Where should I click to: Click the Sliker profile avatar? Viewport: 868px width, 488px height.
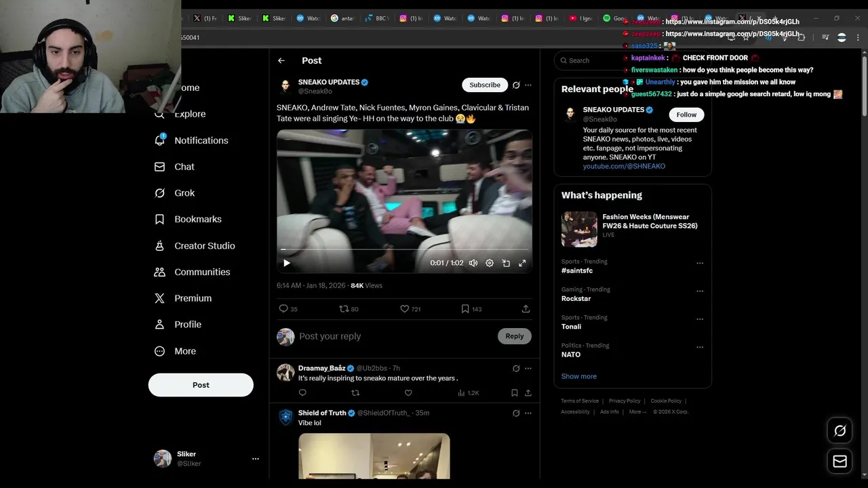[x=163, y=459]
